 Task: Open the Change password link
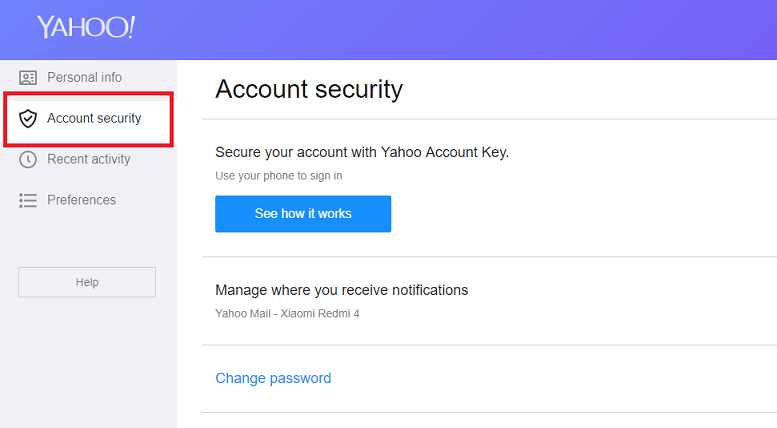tap(273, 378)
